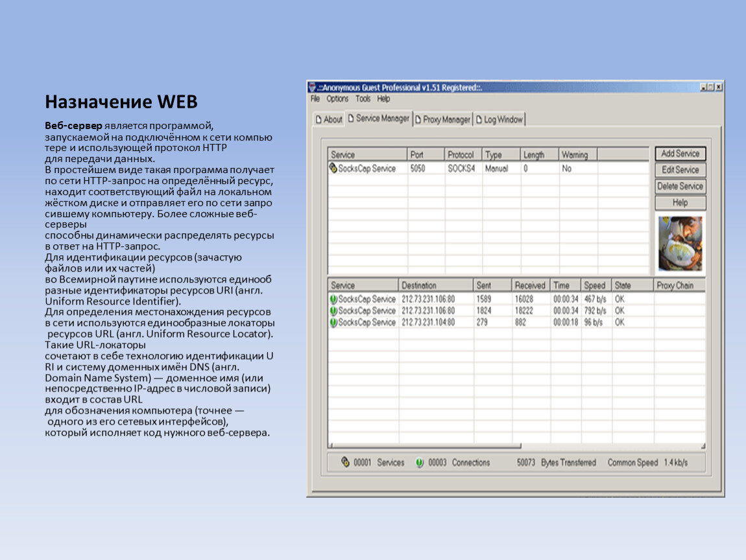
Task: Click the Time column header
Action: (566, 285)
